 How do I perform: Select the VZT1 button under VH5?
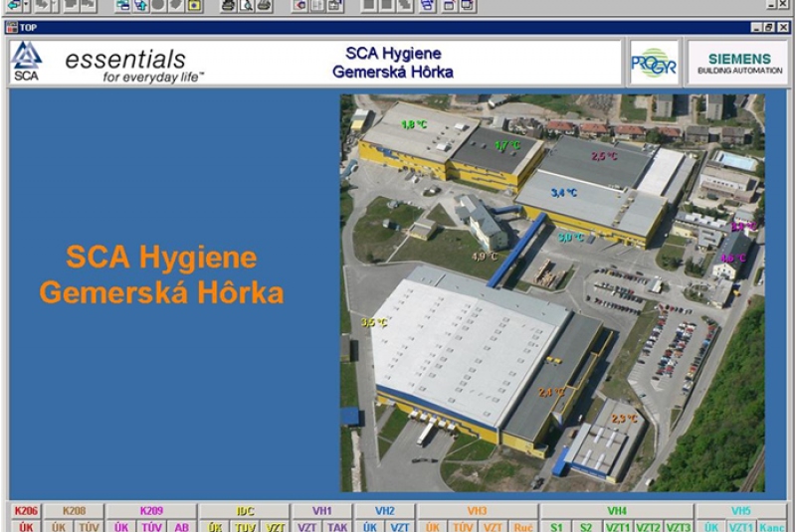[741, 526]
